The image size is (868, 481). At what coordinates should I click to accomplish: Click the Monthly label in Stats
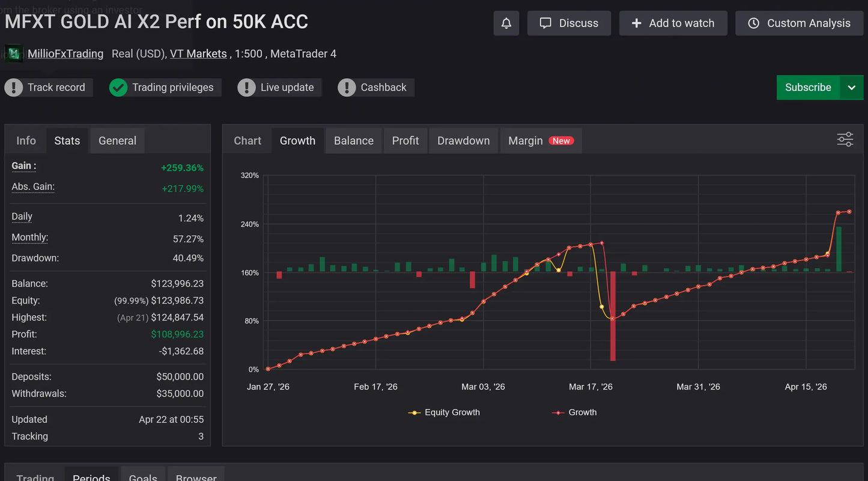tap(30, 237)
